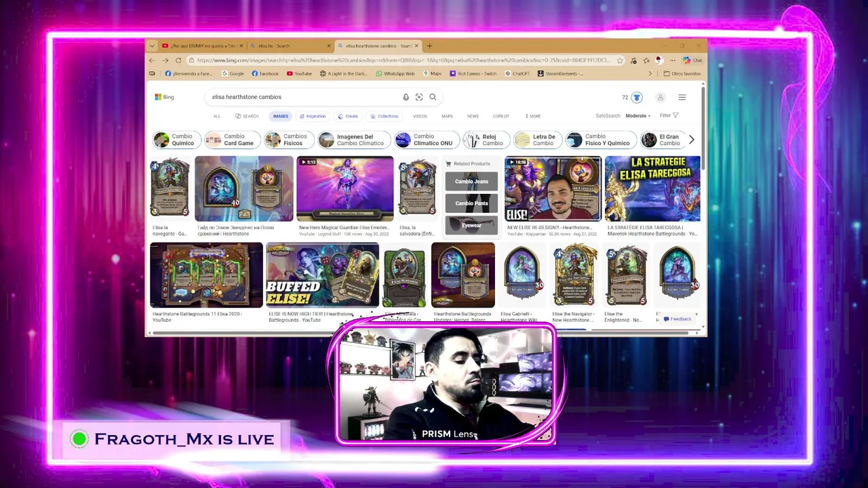Screen dimensions: 868x488
Task: Open Collections button
Action: [x=384, y=116]
